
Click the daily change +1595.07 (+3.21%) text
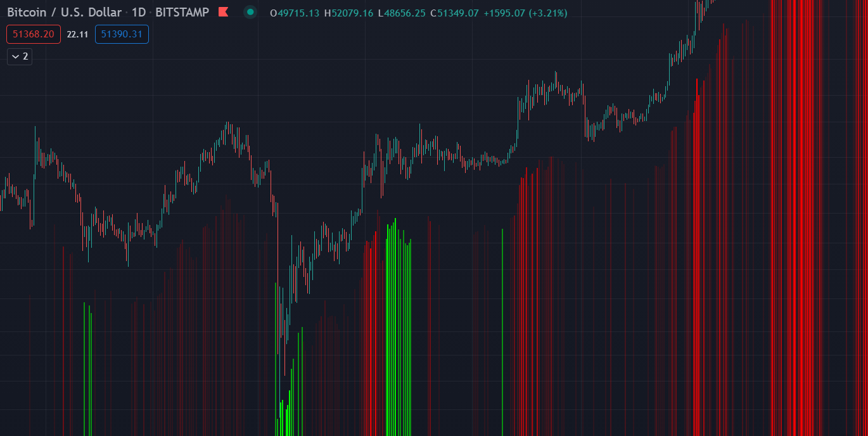tap(525, 13)
